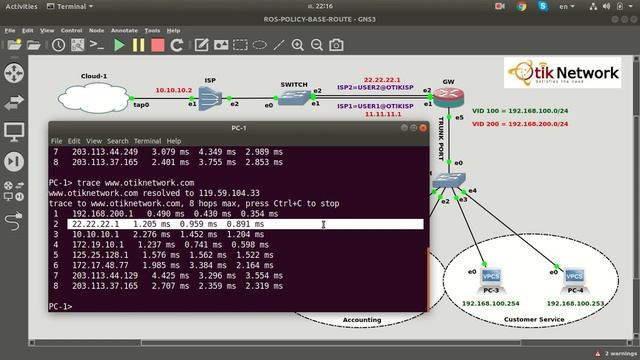Screen dimensions: 640x360
Task: Open the en input language dropdown
Action: coord(567,6)
